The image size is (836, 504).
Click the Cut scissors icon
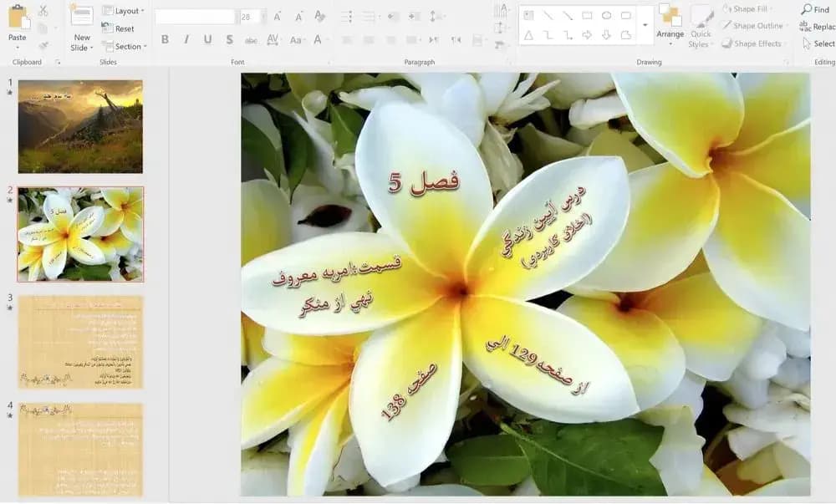pyautogui.click(x=43, y=11)
